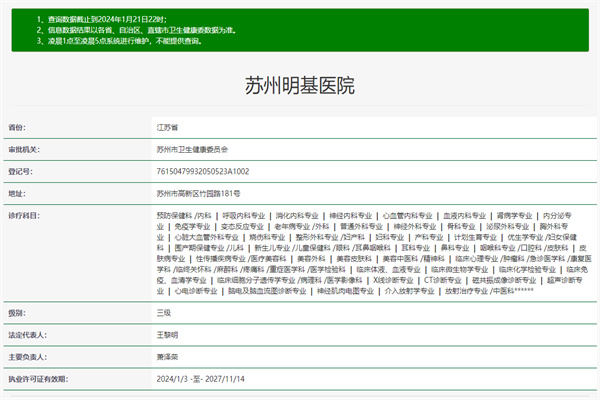The image size is (600, 400).
Task: Click 美容外科 in the department list
Action: click(311, 259)
